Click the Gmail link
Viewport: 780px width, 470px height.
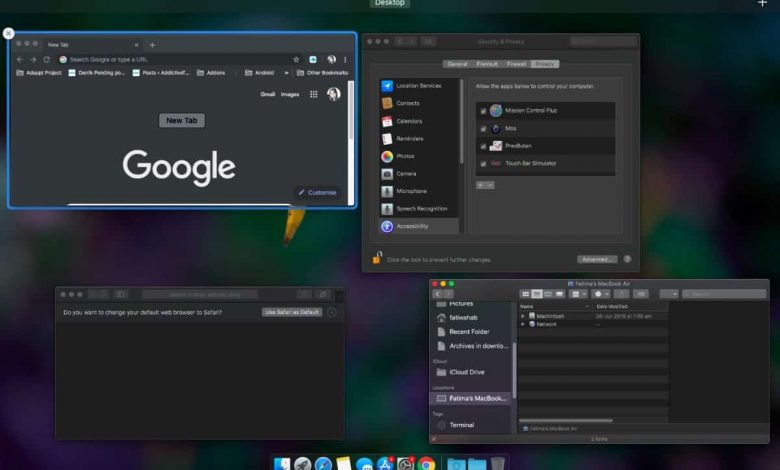point(268,94)
